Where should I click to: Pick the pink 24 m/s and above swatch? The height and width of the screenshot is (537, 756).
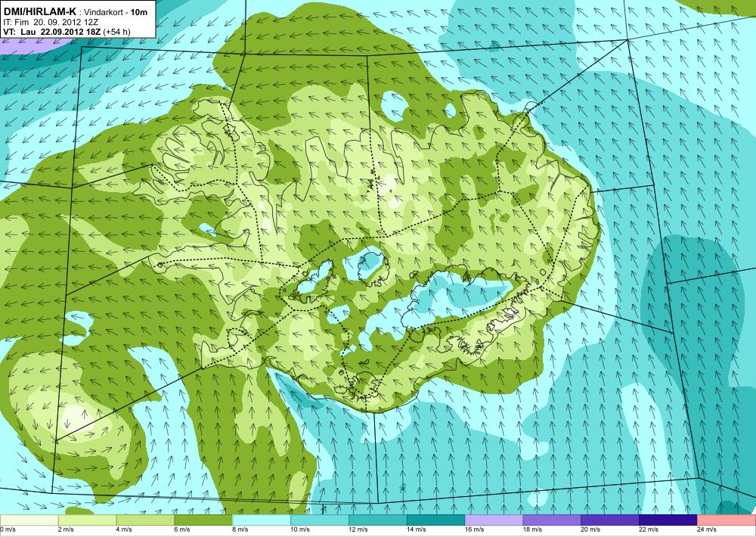point(727,520)
